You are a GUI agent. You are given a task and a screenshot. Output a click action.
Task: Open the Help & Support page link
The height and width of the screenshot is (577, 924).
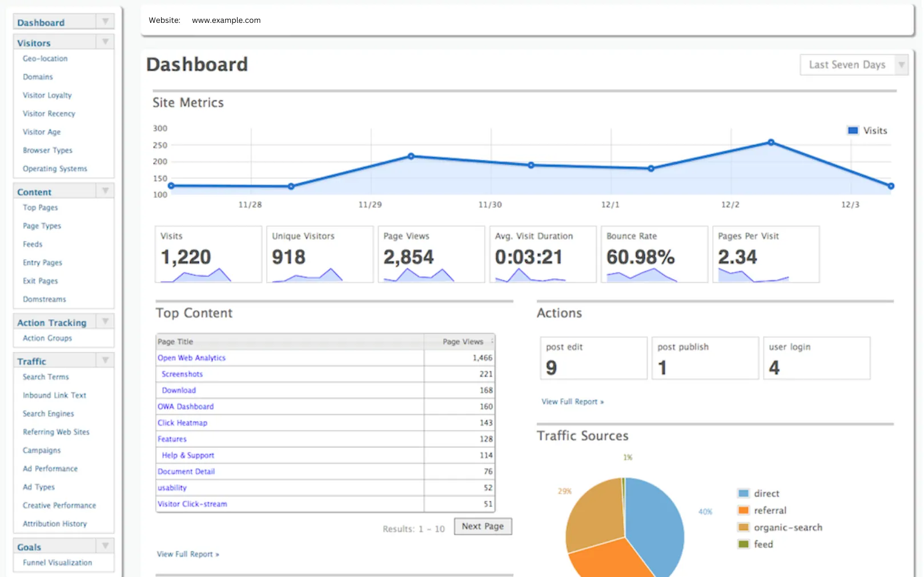(188, 455)
